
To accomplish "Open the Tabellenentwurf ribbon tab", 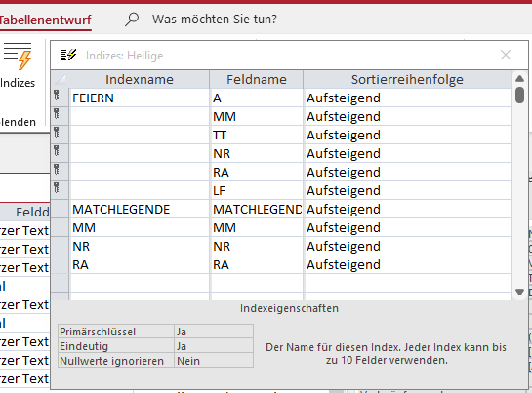I will tap(46, 20).
